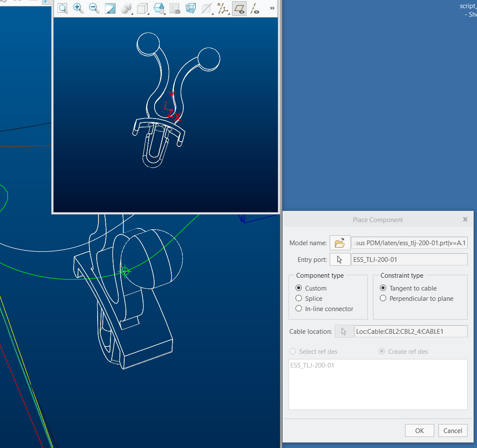Enable Perpendicular to plane constraint
The image size is (477, 448).
pyautogui.click(x=383, y=298)
